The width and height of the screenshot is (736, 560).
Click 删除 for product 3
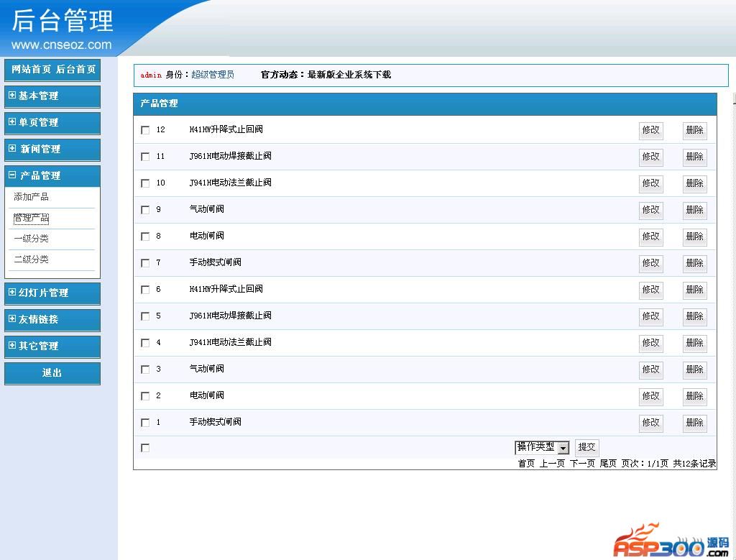click(x=695, y=369)
